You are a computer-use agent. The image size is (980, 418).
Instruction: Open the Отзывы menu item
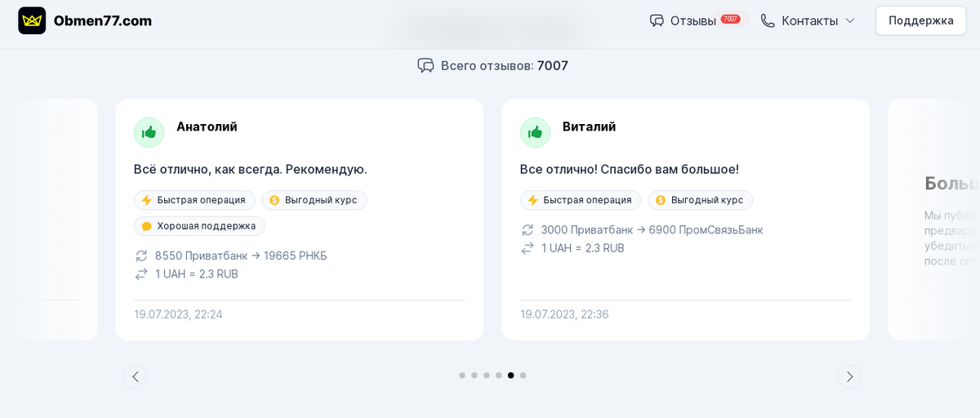[695, 20]
